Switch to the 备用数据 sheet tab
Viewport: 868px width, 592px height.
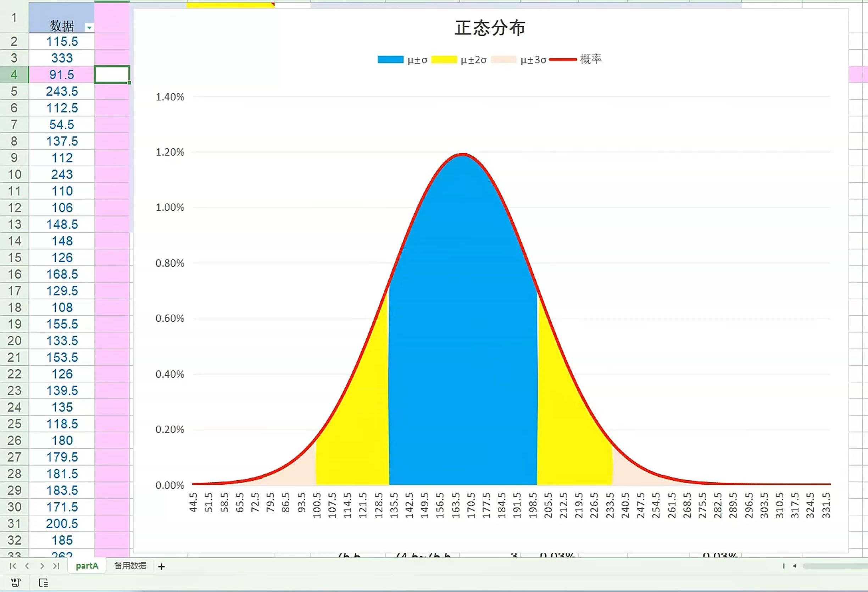(x=130, y=566)
